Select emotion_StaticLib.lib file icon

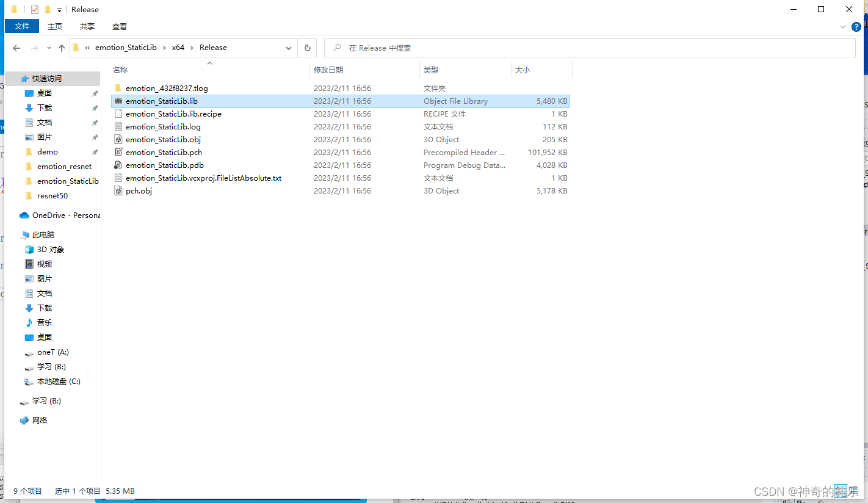coord(118,101)
